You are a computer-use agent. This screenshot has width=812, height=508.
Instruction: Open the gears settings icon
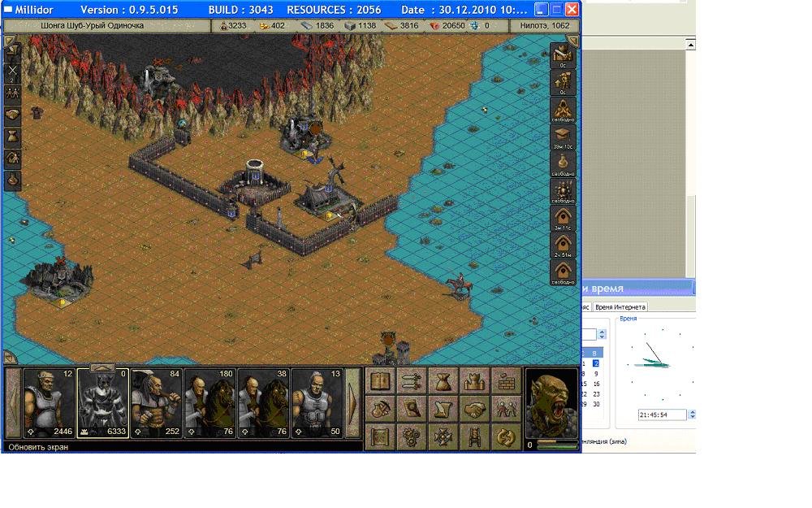coord(411,437)
